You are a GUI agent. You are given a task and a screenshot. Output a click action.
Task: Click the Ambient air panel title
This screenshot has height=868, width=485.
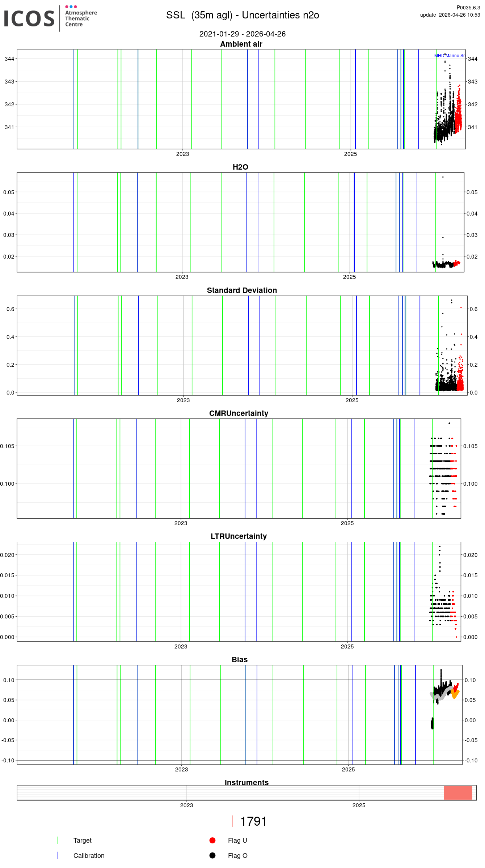pos(241,44)
